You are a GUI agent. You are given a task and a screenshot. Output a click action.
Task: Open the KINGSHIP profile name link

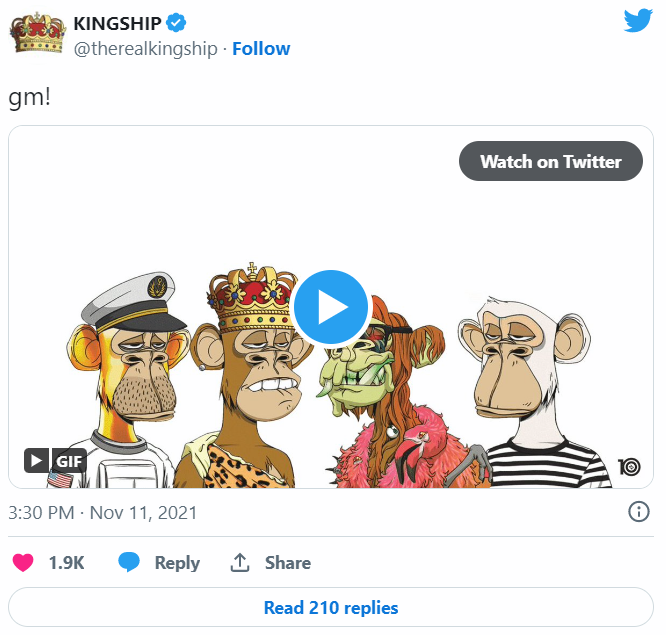tap(117, 22)
